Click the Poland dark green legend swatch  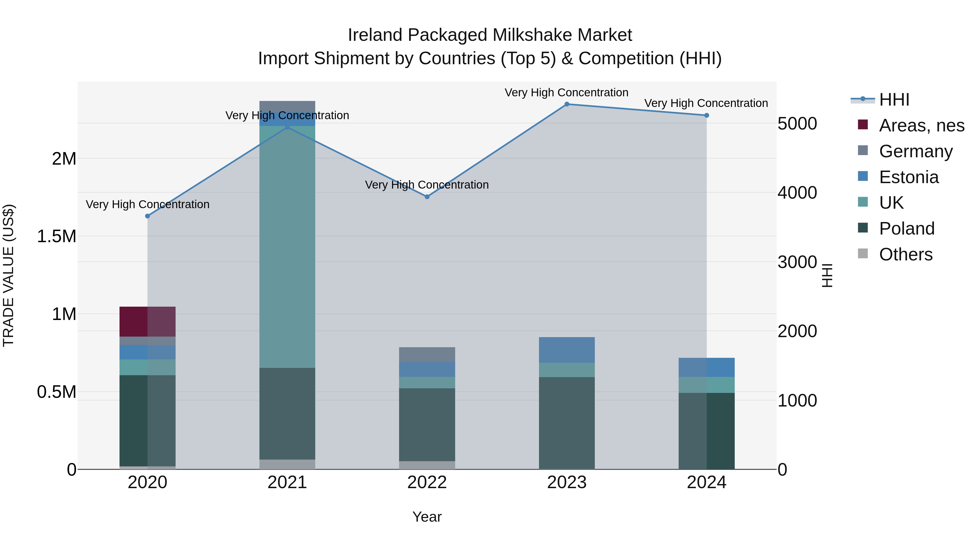point(863,228)
